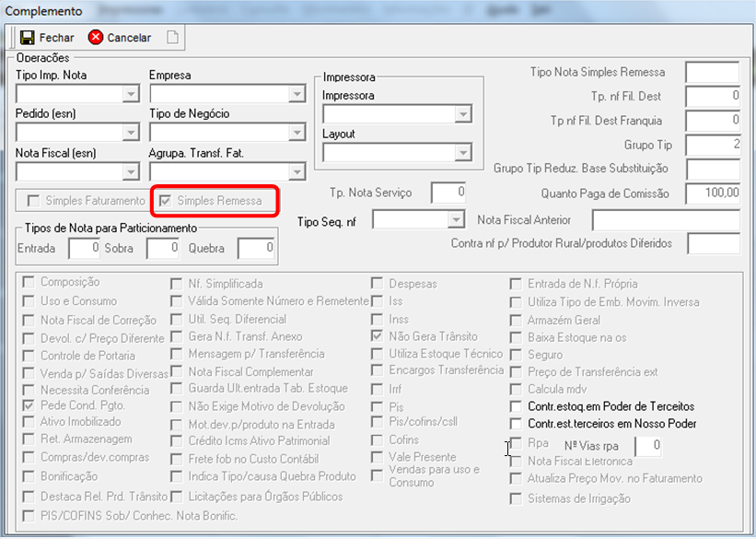756x539 pixels.
Task: Click the Sobra number field
Action: click(162, 249)
